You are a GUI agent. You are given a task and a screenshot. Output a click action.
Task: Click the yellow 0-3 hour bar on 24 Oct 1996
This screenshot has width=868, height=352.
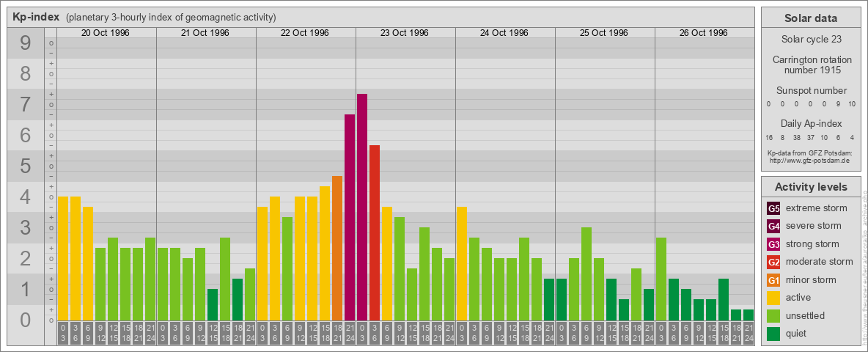[x=462, y=263]
